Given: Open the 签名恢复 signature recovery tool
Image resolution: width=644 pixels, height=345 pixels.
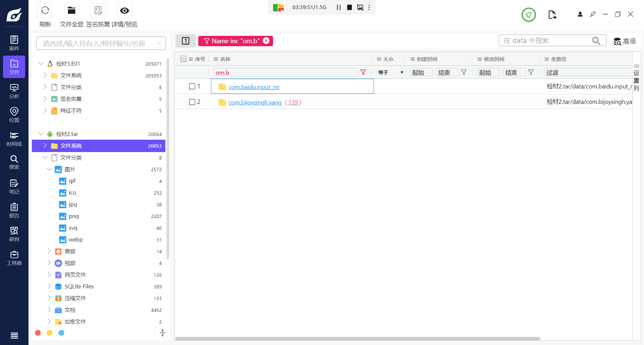Looking at the screenshot, I should [98, 11].
